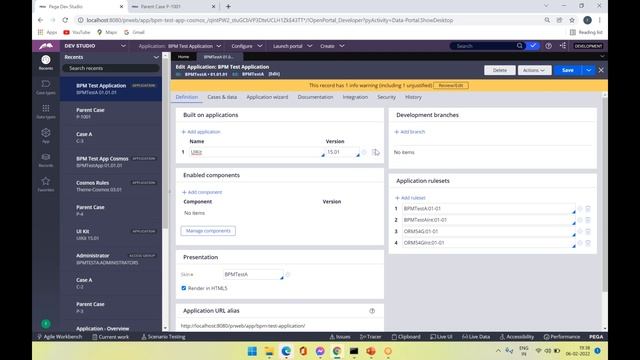Expand the open tabs list chevron

coord(602,57)
